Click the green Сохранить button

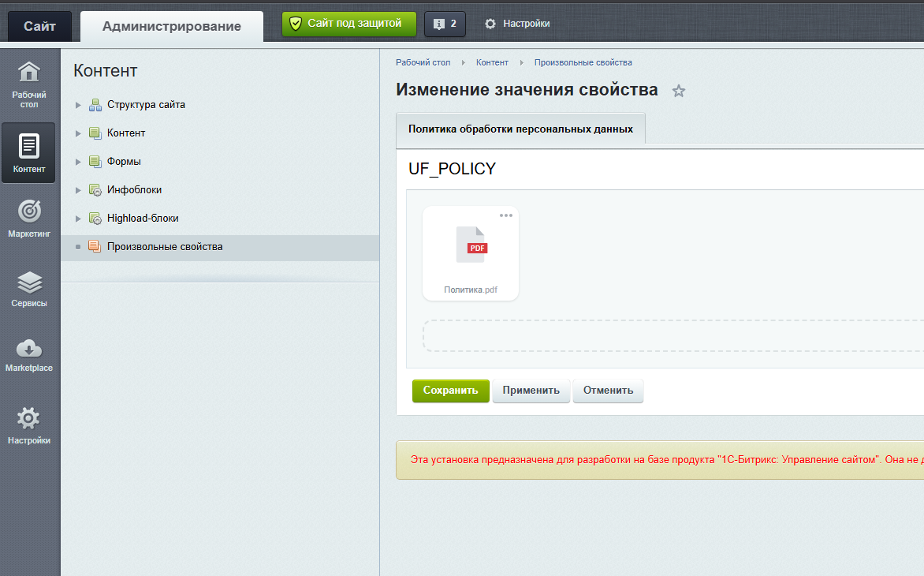coord(450,391)
